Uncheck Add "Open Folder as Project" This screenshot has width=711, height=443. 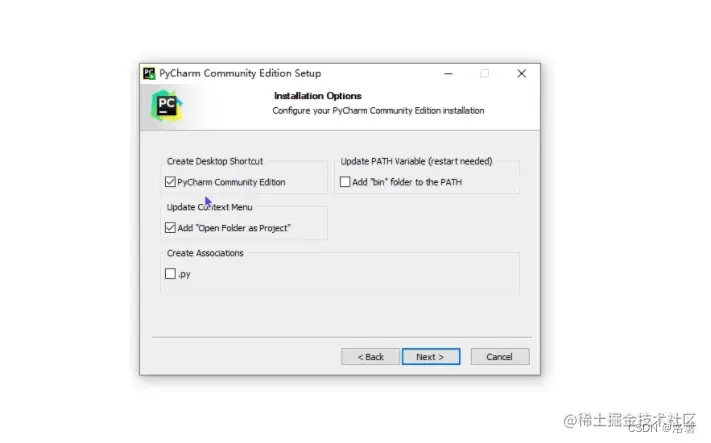coord(170,228)
